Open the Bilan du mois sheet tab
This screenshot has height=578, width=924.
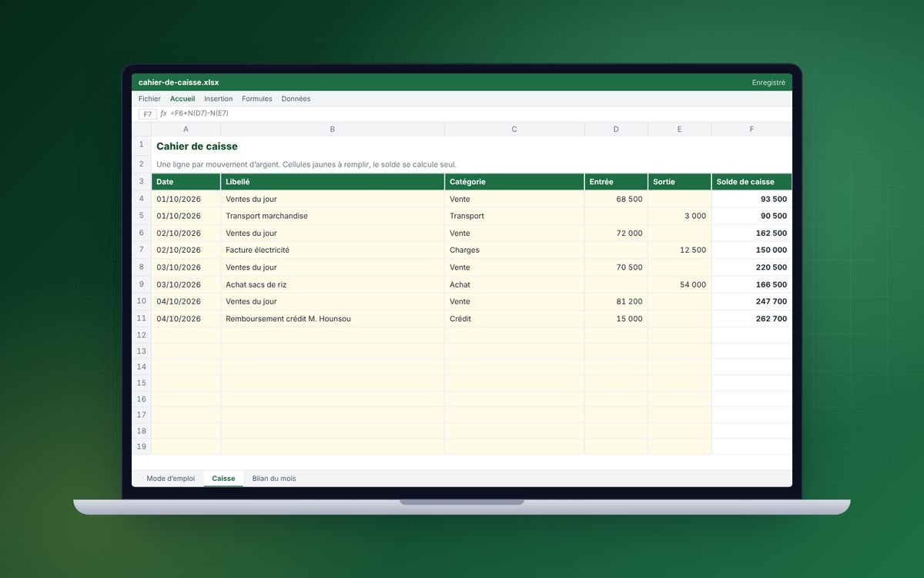pyautogui.click(x=274, y=479)
